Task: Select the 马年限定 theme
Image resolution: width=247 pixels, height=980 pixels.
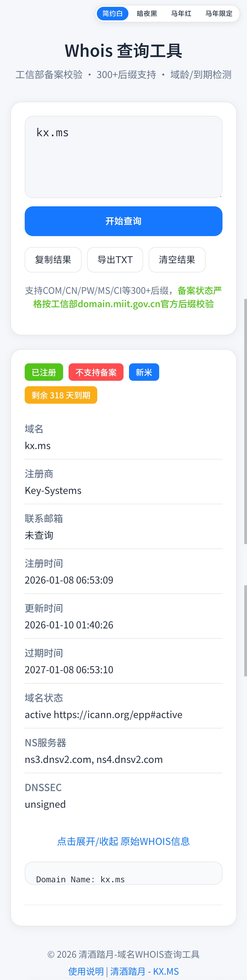Action: click(x=219, y=14)
